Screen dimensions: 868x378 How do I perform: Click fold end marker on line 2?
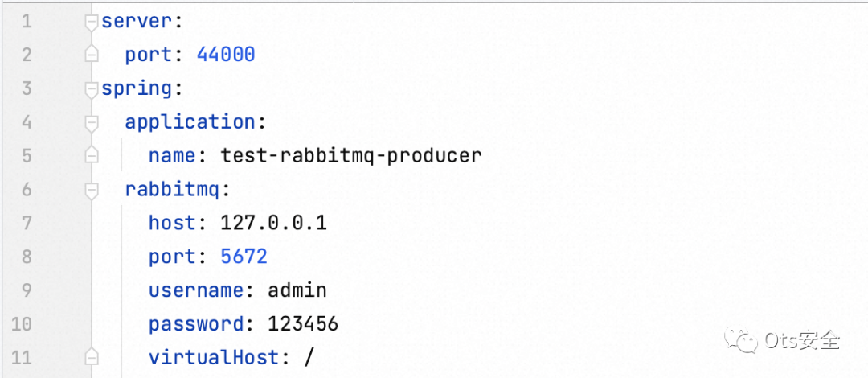coord(92,55)
